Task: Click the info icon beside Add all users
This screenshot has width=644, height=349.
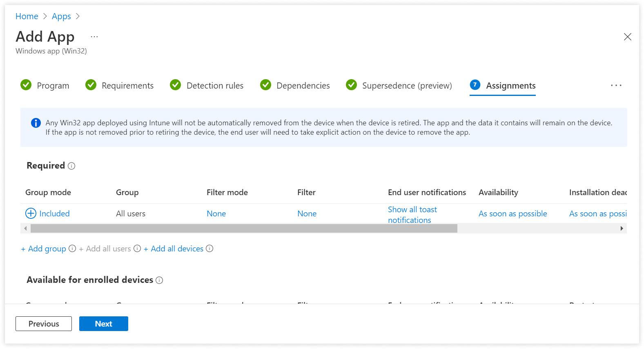Action: click(137, 249)
